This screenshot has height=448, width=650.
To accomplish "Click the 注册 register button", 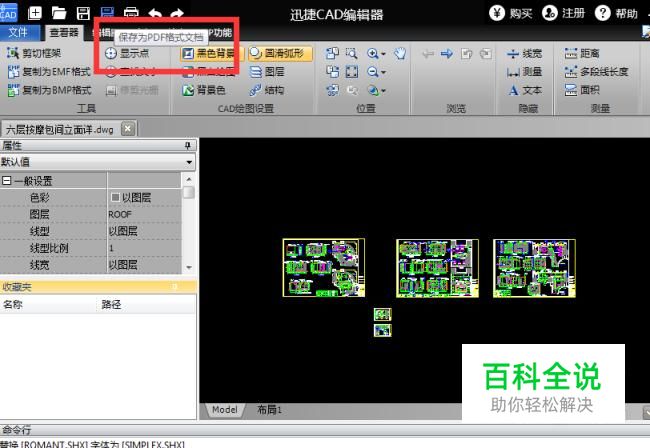I will tap(564, 14).
